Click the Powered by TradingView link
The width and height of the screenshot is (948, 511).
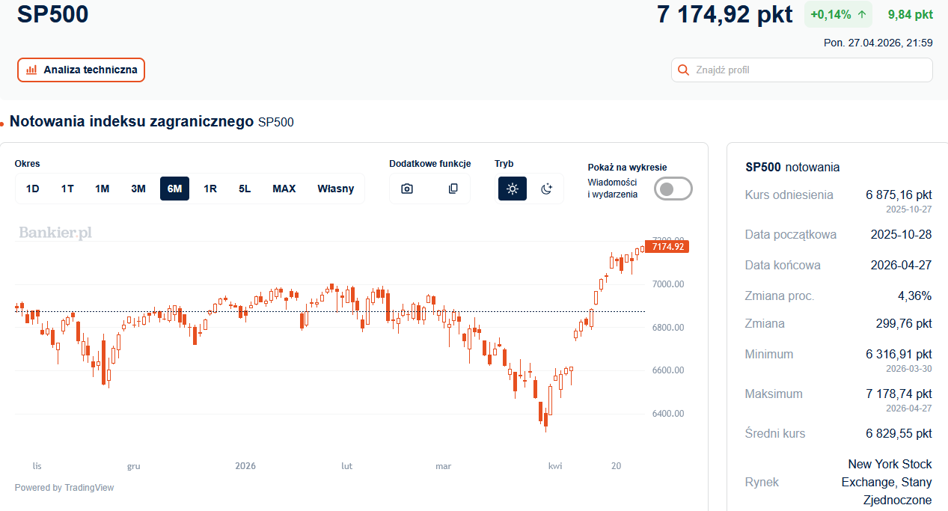(64, 487)
